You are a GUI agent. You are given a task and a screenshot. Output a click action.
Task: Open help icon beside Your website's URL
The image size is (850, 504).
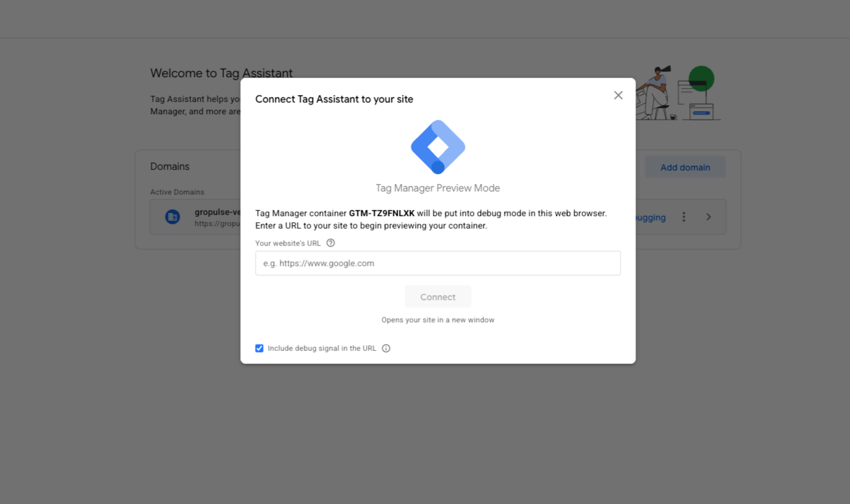(x=330, y=243)
